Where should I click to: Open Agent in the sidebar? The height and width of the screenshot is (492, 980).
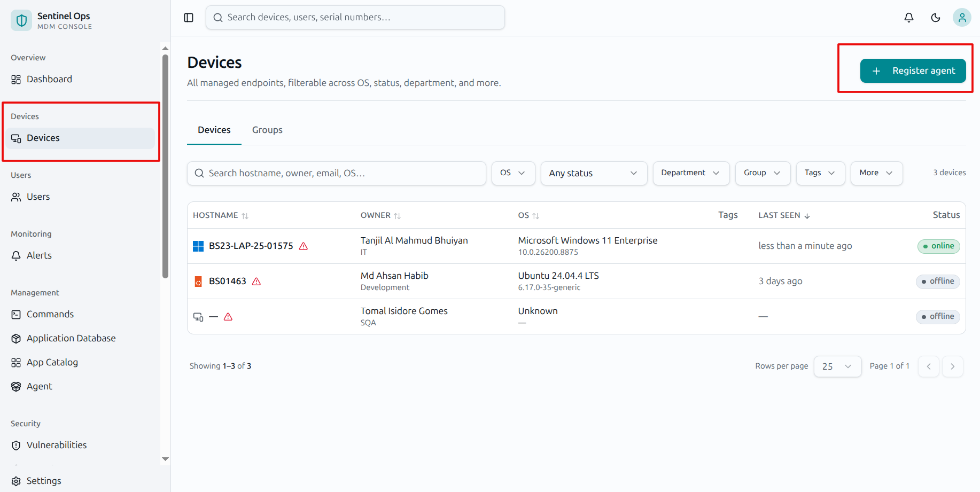(80, 386)
